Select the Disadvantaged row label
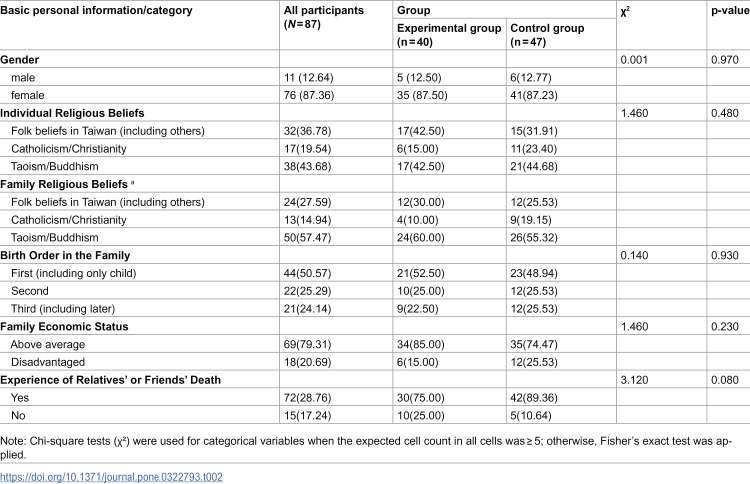 [x=48, y=362]
